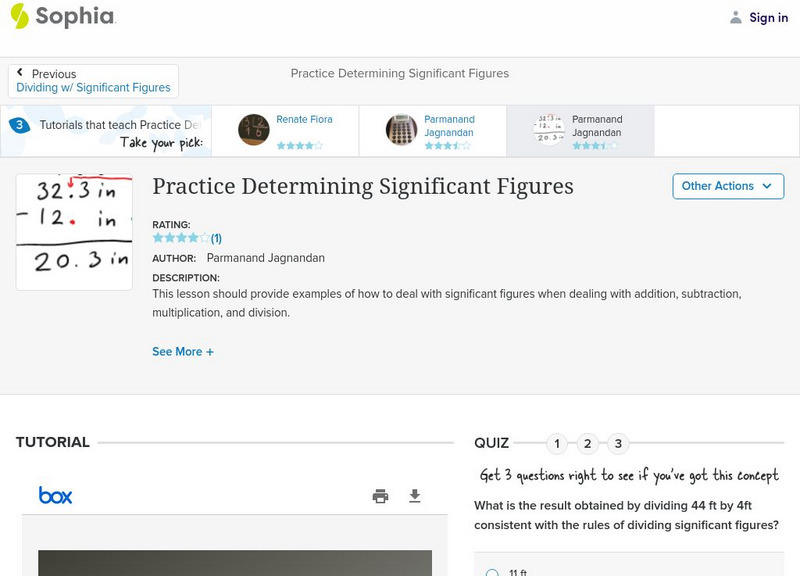Viewport: 800px width, 576px height.
Task: Expand the description with See More
Action: coord(183,352)
